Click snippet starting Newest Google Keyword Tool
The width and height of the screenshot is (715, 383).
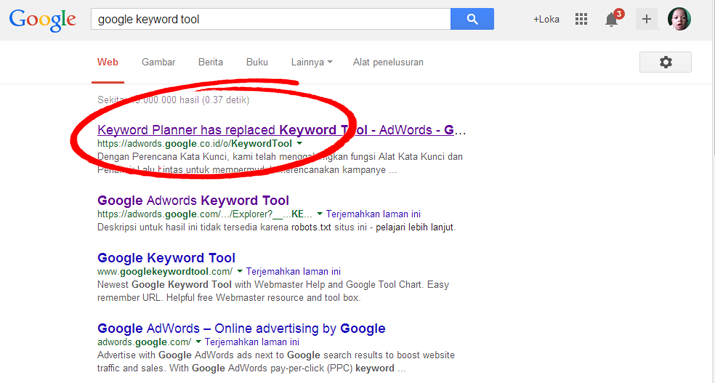(273, 291)
